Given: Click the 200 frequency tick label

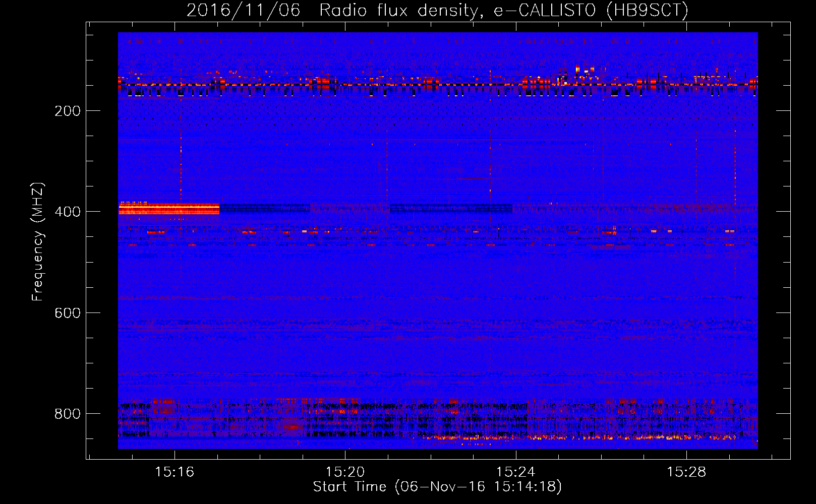Looking at the screenshot, I should point(68,111).
